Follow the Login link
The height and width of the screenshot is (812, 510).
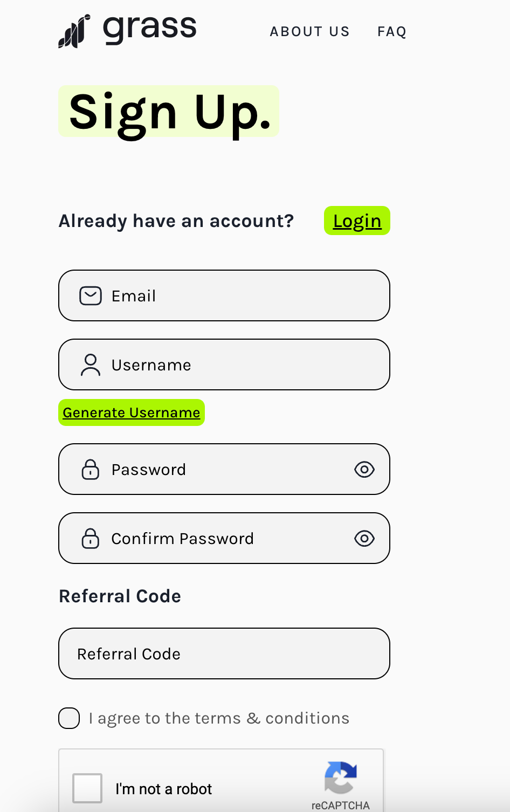click(357, 221)
